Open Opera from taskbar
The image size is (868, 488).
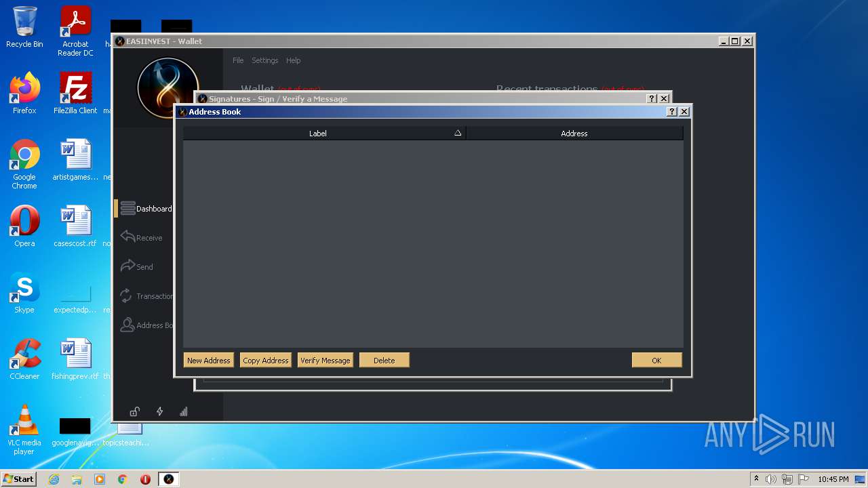coord(145,479)
